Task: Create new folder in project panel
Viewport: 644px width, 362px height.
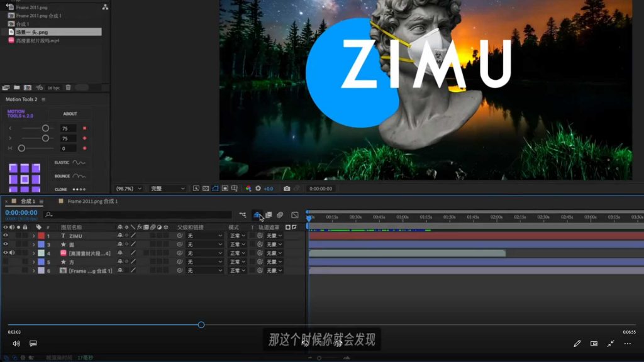Action: point(17,87)
